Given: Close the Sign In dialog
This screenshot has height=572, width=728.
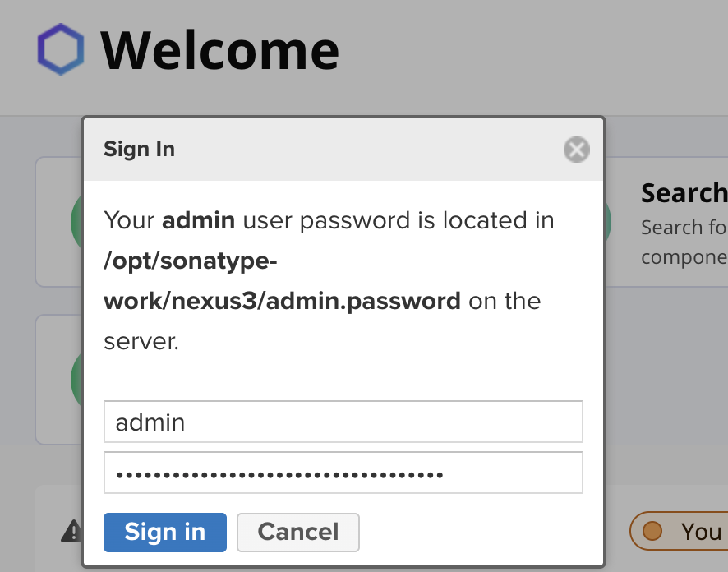Looking at the screenshot, I should 576,150.
